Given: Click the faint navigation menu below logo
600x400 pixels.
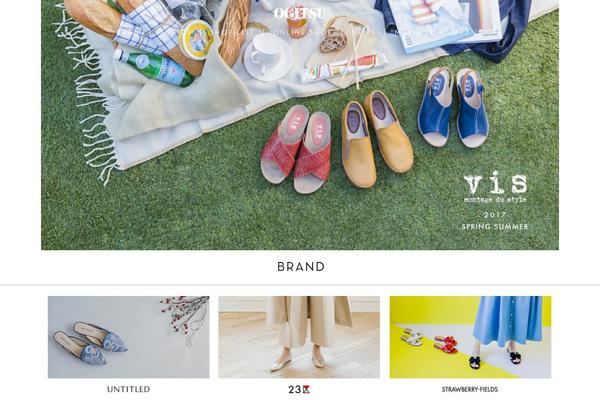Looking at the screenshot, I should click(x=300, y=32).
